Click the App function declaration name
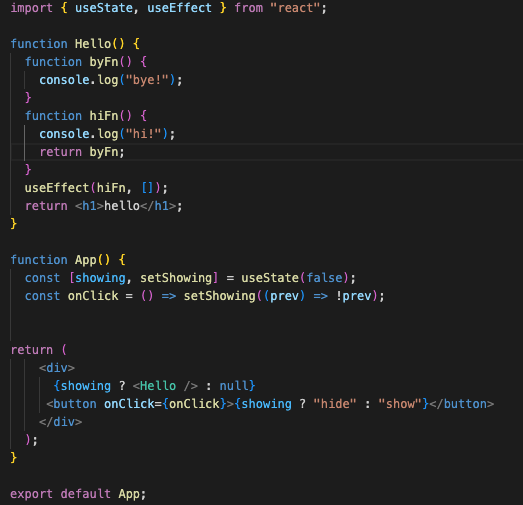The width and height of the screenshot is (523, 505). [86, 260]
